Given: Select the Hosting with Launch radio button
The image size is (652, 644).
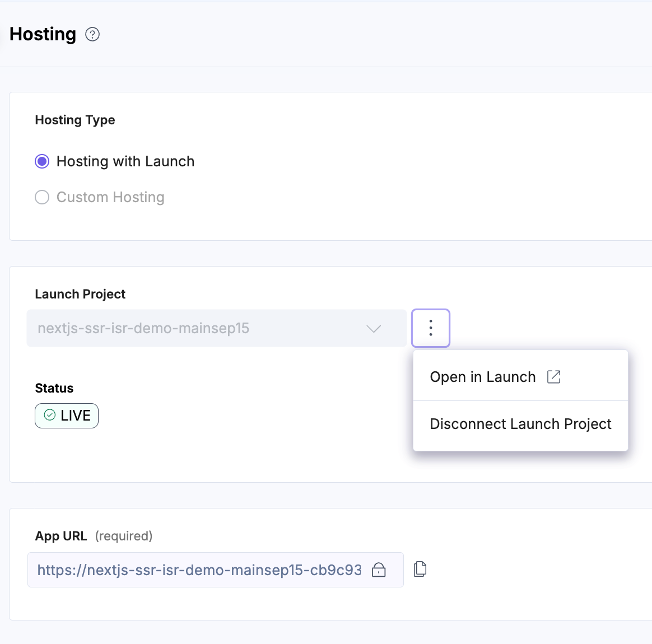Looking at the screenshot, I should pyautogui.click(x=42, y=162).
